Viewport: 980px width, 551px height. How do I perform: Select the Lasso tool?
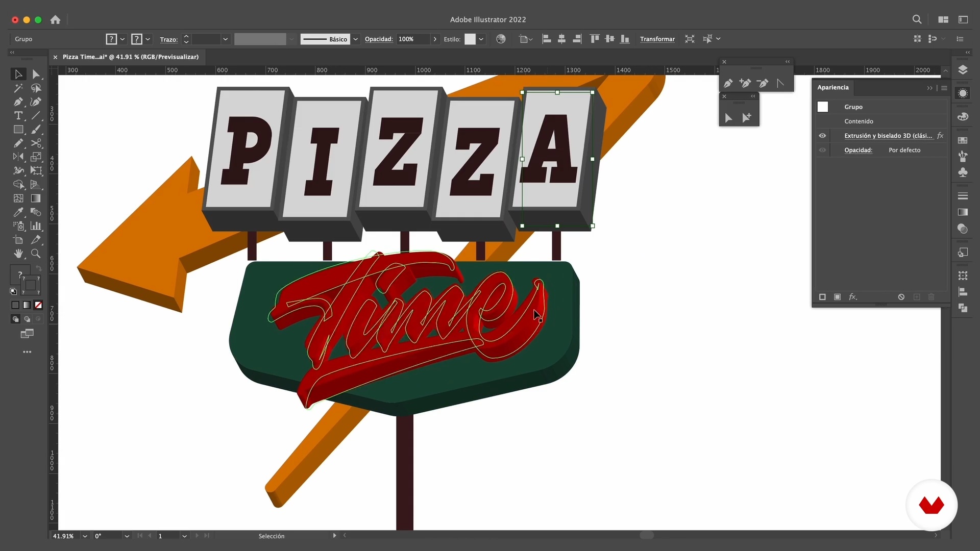coord(36,88)
